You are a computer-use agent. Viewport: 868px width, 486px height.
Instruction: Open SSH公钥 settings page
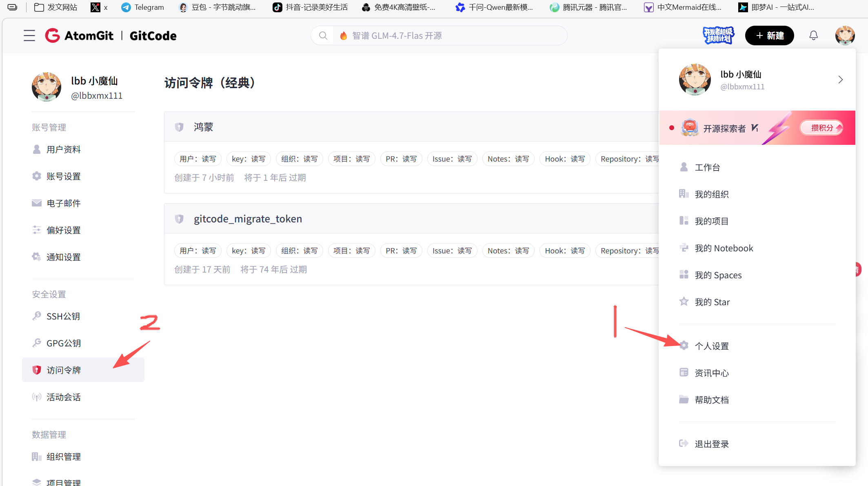63,316
